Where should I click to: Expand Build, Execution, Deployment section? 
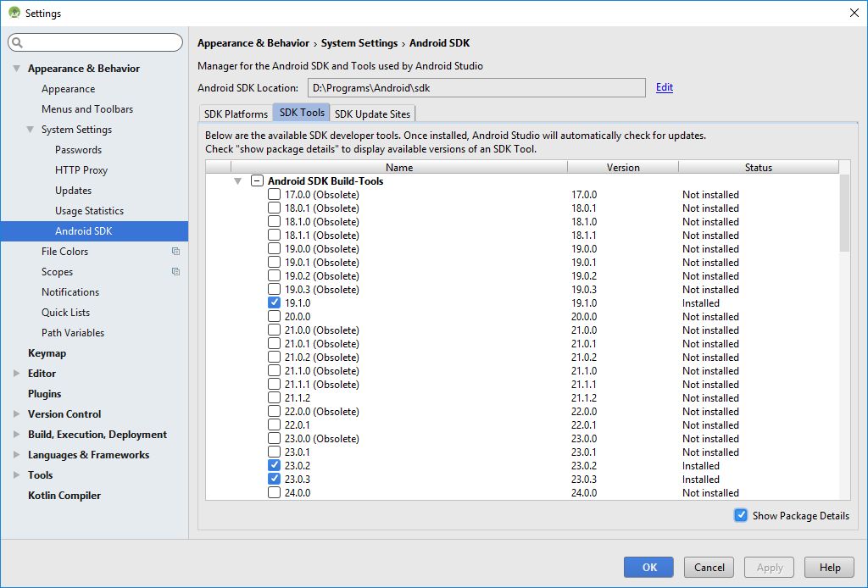[17, 435]
